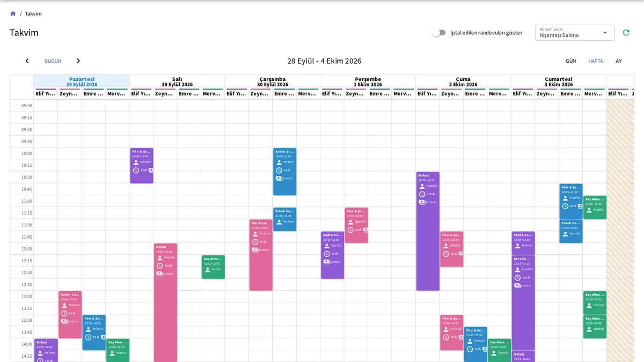
Task: Open the Keratin appointment on Cumartesi
Action: pyautogui.click(x=523, y=303)
